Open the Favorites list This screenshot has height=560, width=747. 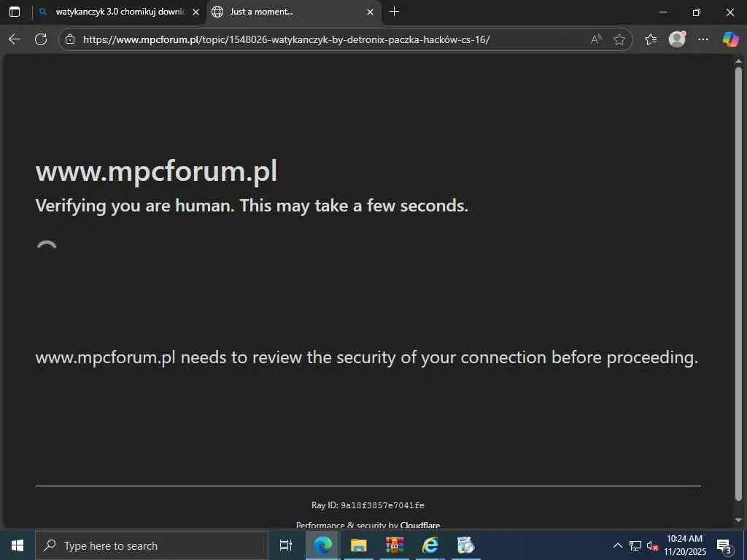click(650, 39)
